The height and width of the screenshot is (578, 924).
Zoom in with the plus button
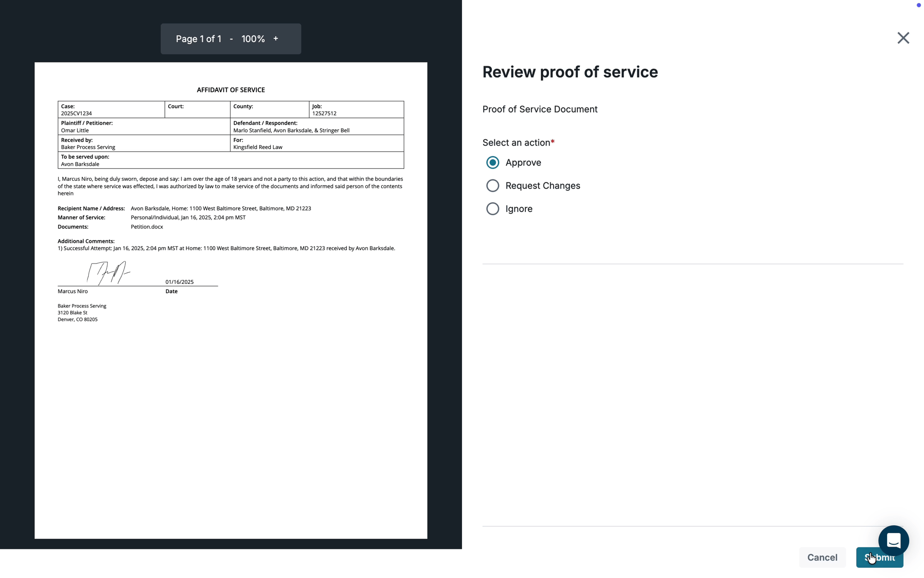coord(276,39)
